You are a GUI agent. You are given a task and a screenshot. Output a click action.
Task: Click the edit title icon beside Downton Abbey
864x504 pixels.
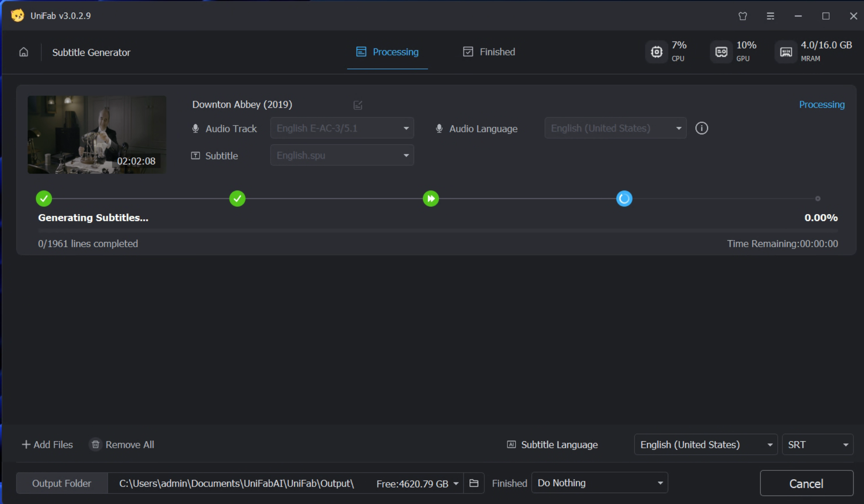357,105
